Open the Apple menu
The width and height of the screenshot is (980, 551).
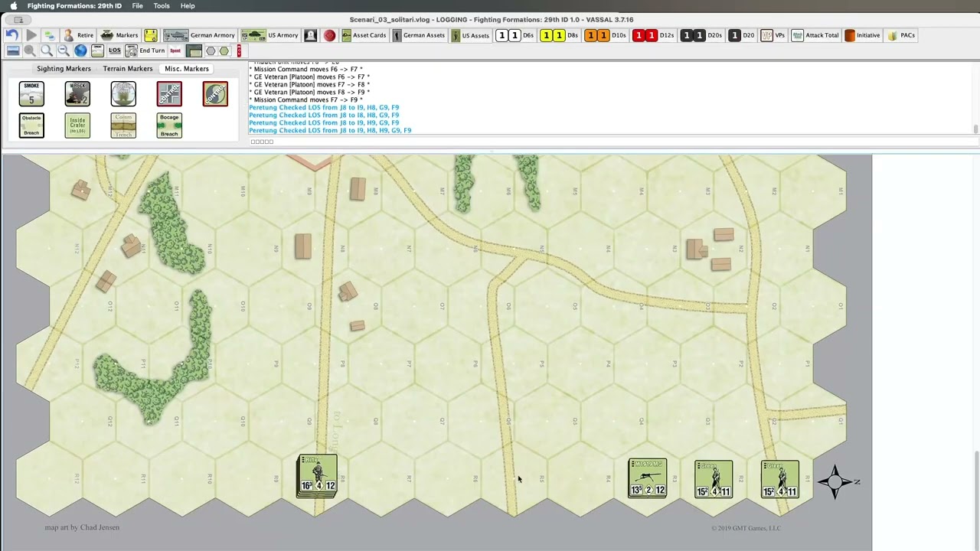coord(13,5)
